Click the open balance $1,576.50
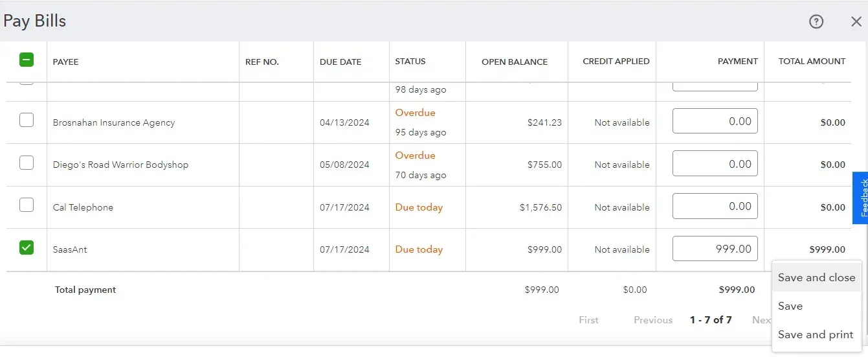The image size is (868, 357). (x=540, y=207)
